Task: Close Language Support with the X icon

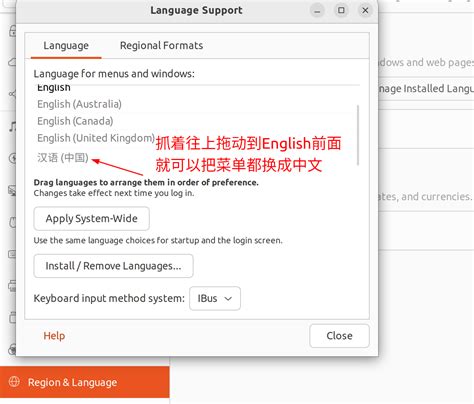Action: point(365,11)
